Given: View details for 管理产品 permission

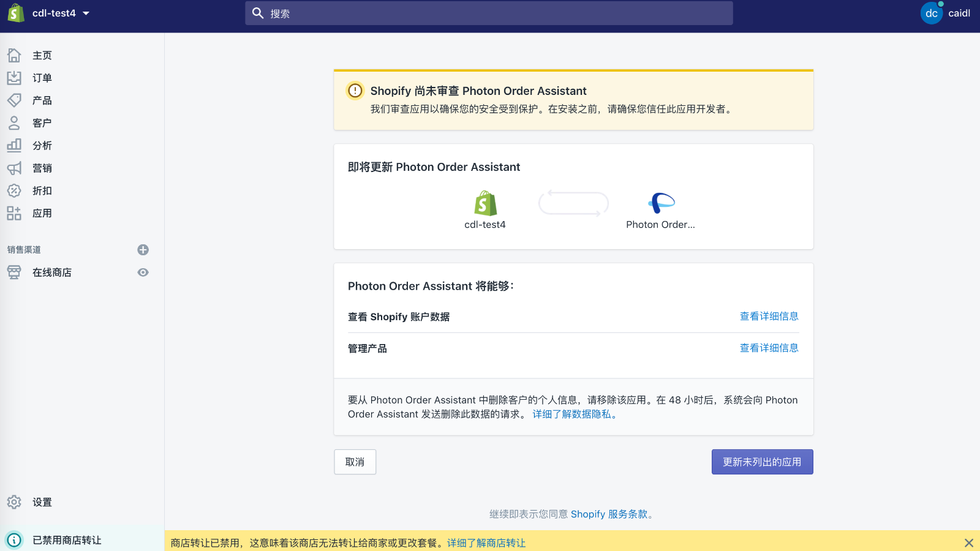Looking at the screenshot, I should [769, 348].
